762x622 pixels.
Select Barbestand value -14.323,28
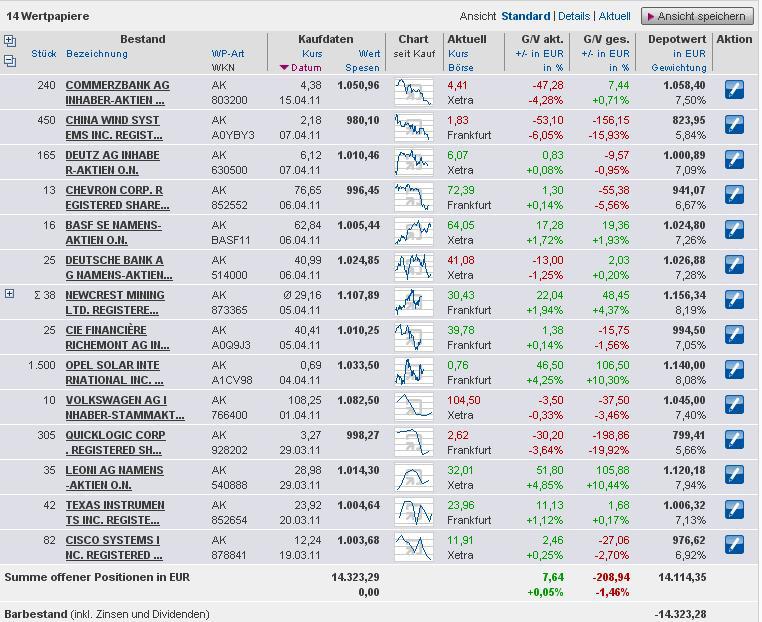(x=680, y=614)
